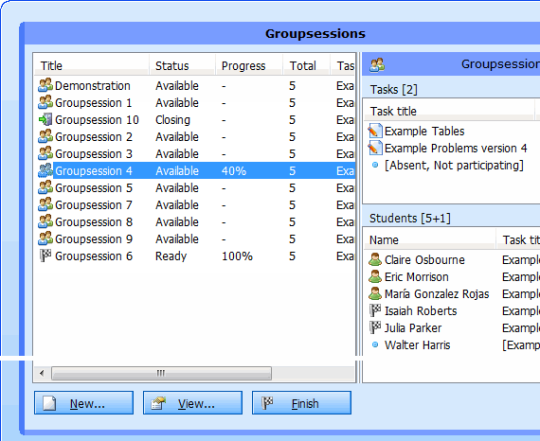The image size is (540, 441).
Task: Click the Groupsession 2 people icon
Action: point(45,136)
